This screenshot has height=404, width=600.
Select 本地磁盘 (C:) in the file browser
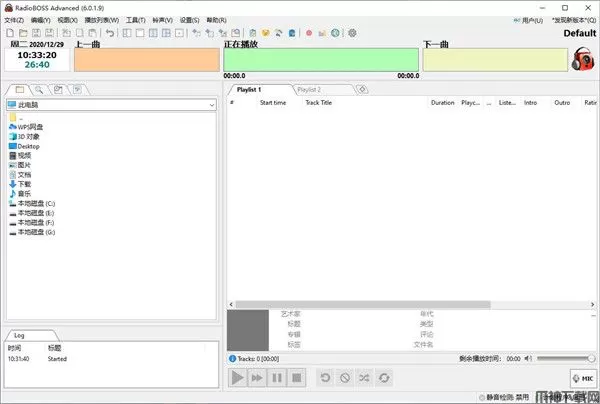(36, 203)
